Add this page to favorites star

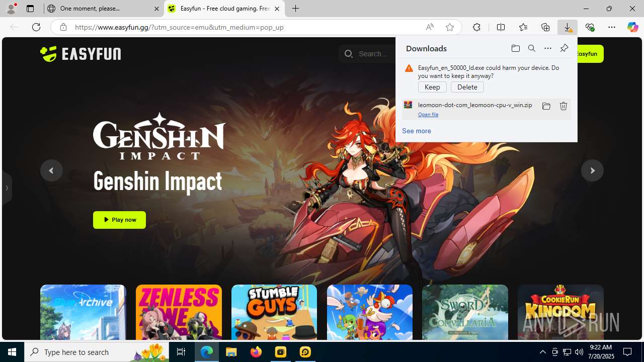tap(449, 27)
